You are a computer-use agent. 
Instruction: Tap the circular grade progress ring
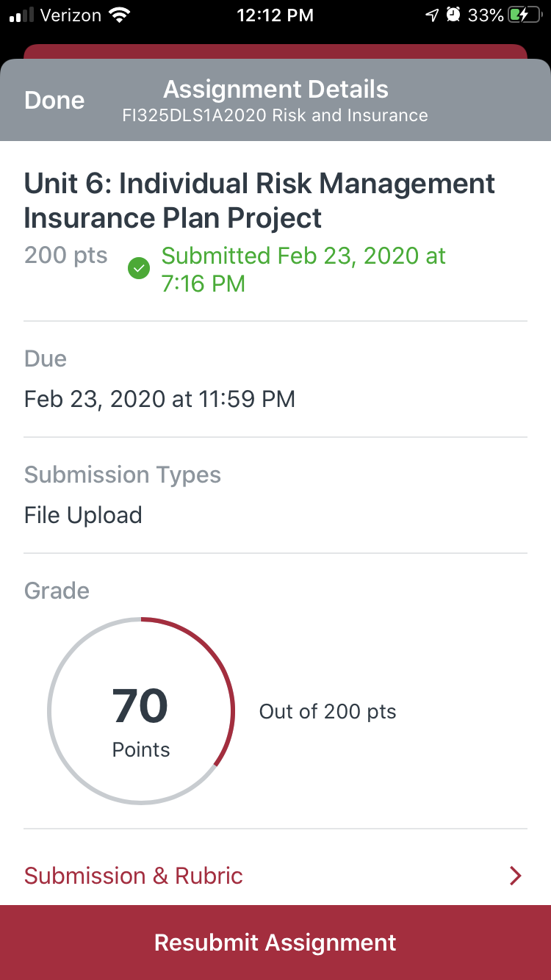(141, 710)
